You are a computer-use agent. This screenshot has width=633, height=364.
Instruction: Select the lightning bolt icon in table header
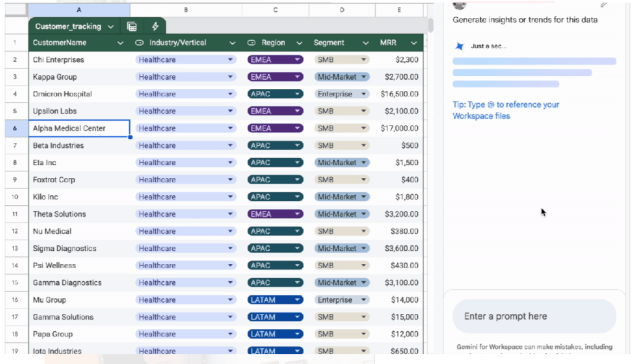point(155,26)
